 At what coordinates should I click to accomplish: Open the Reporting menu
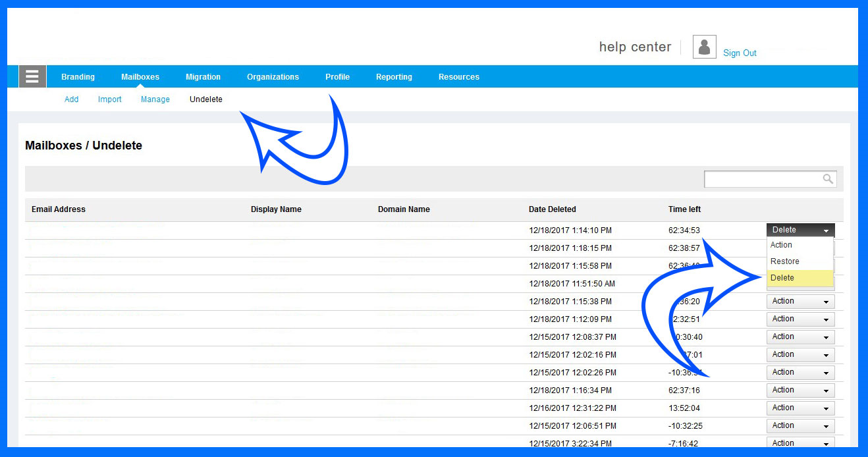point(394,77)
